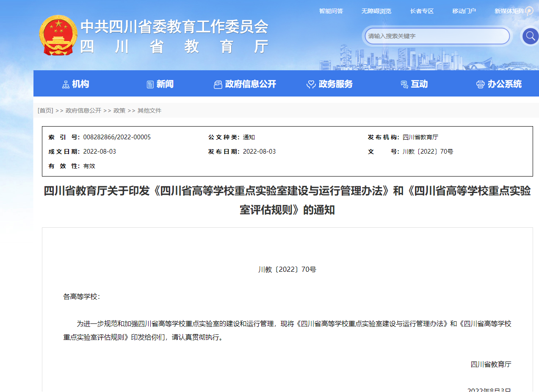Click the 政府信息公开 folder icon
The image size is (539, 392).
218,84
